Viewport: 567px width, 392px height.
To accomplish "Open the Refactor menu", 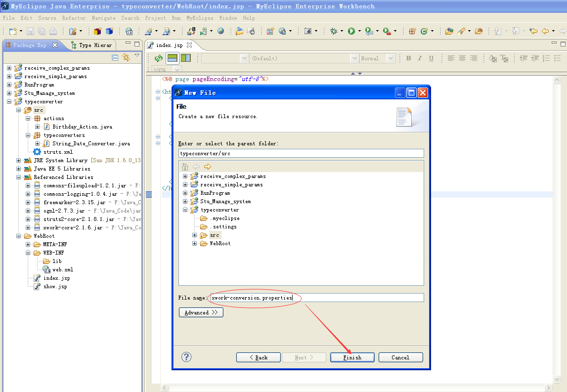I will click(x=73, y=18).
